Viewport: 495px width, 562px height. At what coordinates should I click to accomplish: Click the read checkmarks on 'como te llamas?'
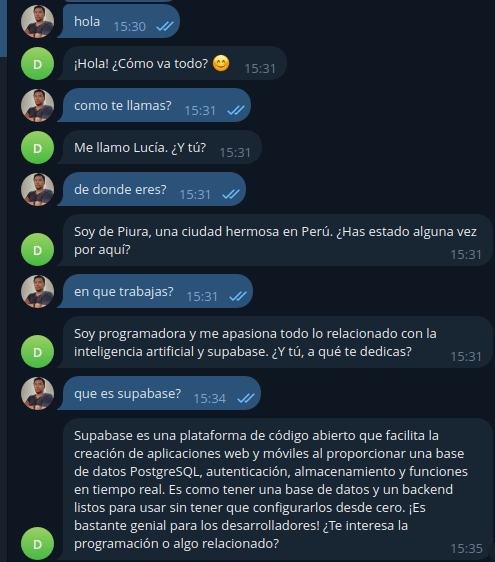(236, 110)
